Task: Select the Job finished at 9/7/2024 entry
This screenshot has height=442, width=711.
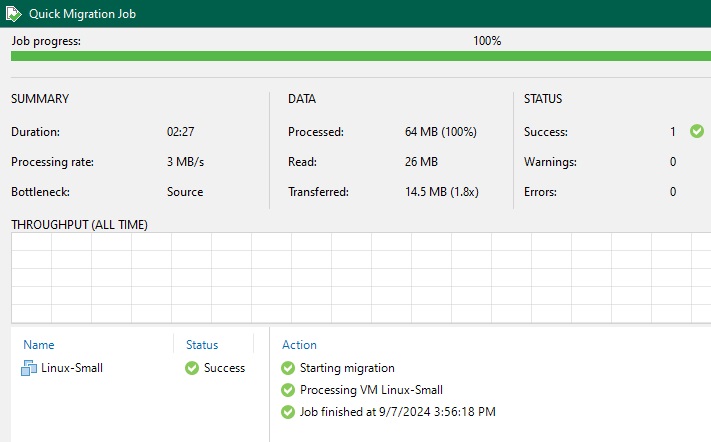Action: tap(398, 412)
